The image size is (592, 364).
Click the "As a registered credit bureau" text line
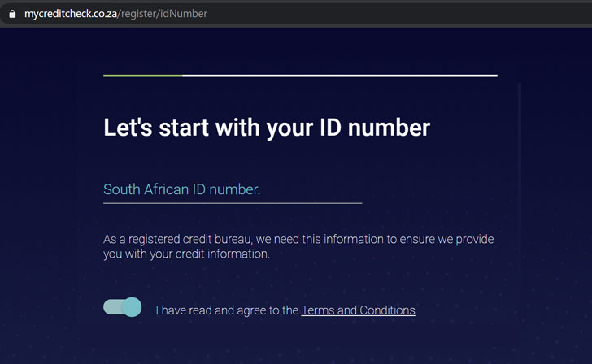pos(298,240)
